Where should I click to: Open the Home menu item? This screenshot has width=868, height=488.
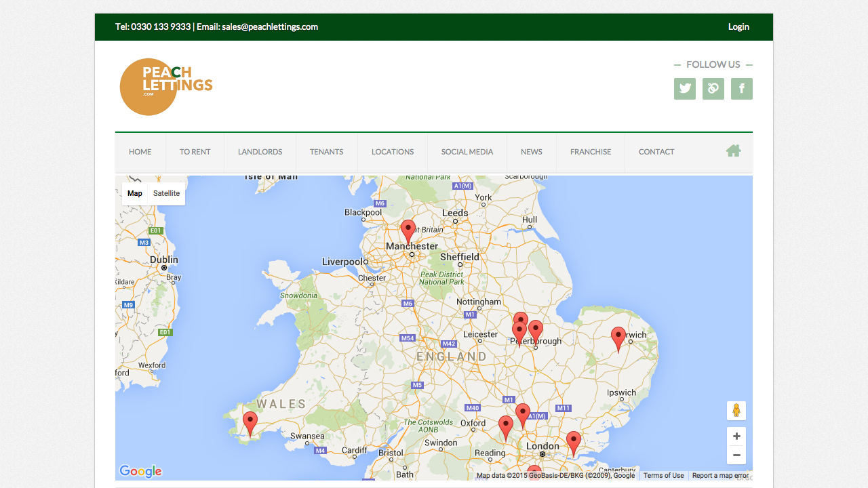coord(140,152)
